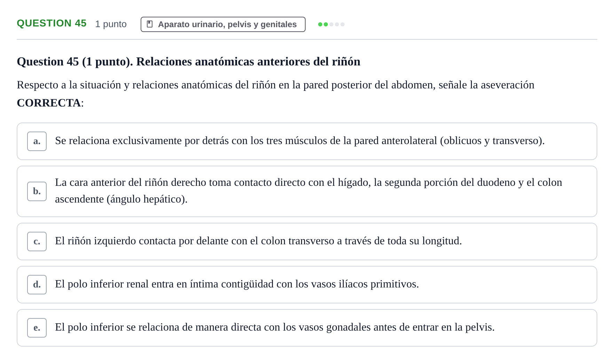Click the Aparato urinario, pelvis y genitales tag
The height and width of the screenshot is (364, 614).
click(x=223, y=24)
